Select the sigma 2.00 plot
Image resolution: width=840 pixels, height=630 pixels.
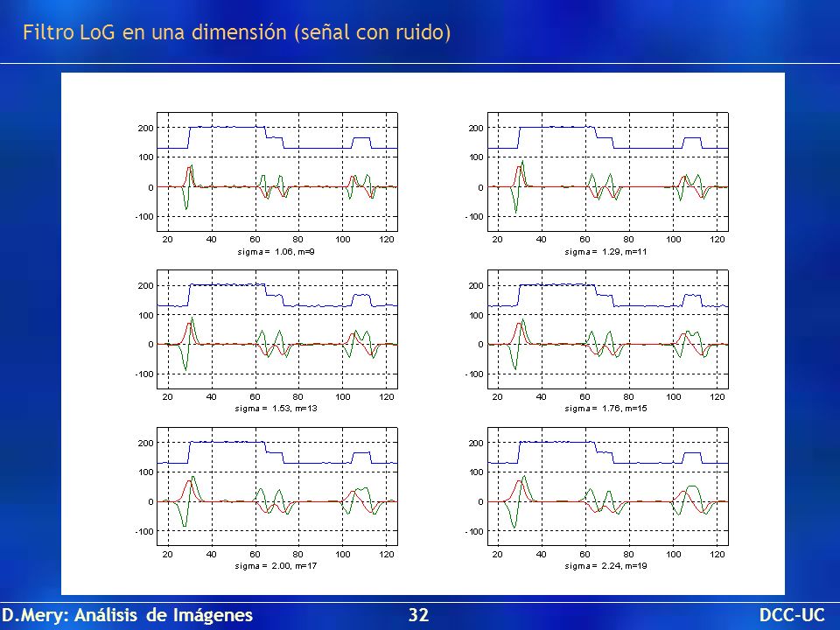coord(277,486)
